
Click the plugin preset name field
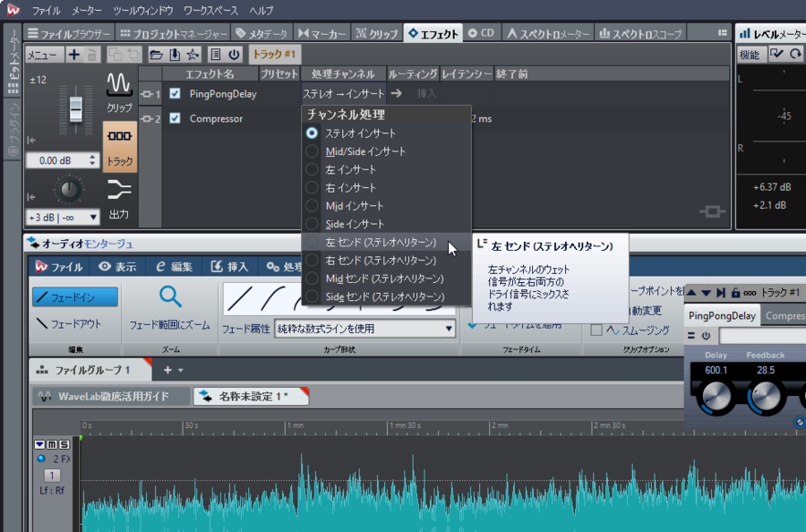[762, 336]
